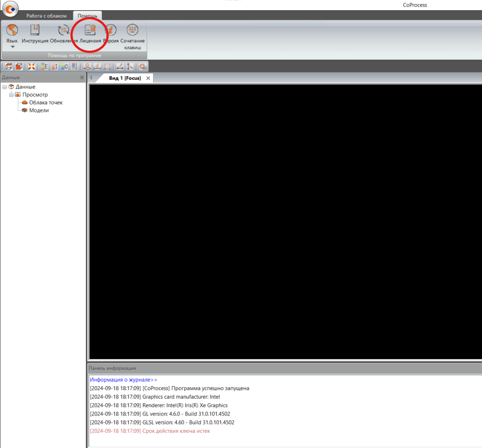Viewport: 482px width, 448px height.
Task: Click the zoom-to-fit arrows icon
Action: 31,66
